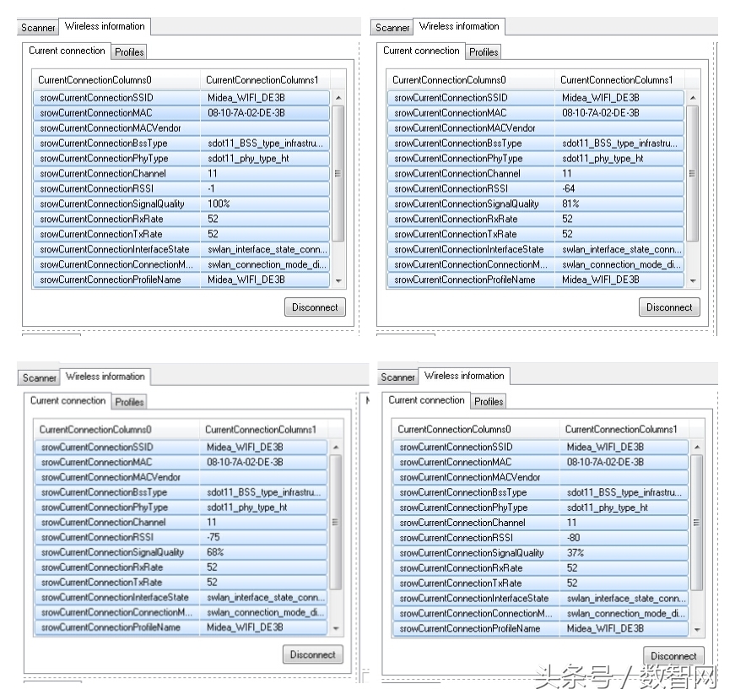Click scroll-up arrow in the 100% quality panel

pyautogui.click(x=338, y=98)
